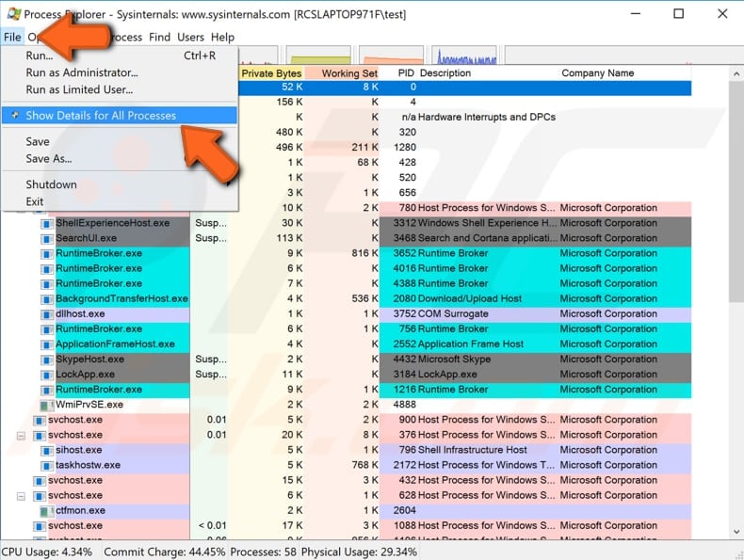Click the Physical Usage status entry

coord(359,552)
